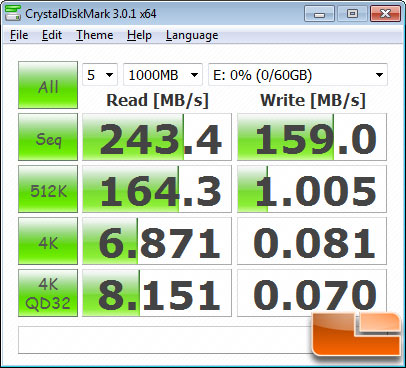This screenshot has width=406, height=368.
Task: Open the Language menu
Action: click(192, 35)
